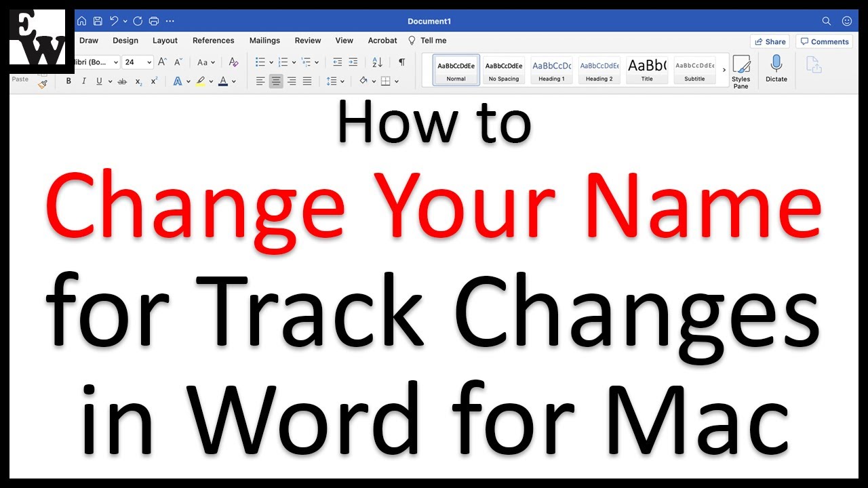Sort text with the A-Z icon

pos(378,62)
